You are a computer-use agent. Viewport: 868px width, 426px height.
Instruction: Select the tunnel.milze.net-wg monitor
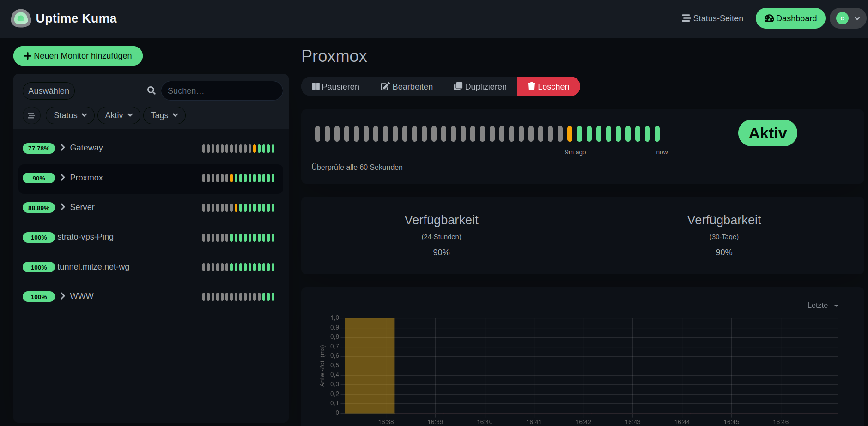coord(151,267)
